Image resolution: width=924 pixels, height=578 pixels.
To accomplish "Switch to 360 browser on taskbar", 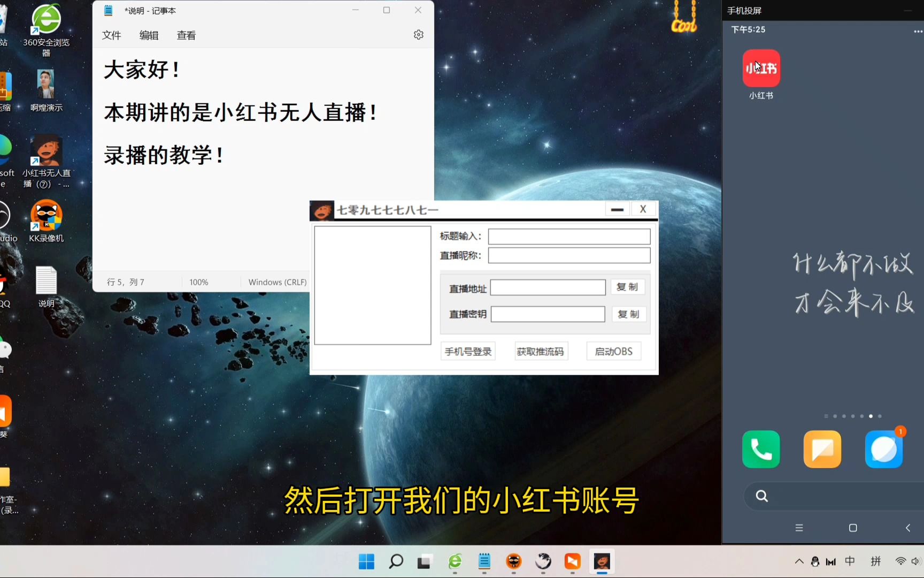I will 455,561.
